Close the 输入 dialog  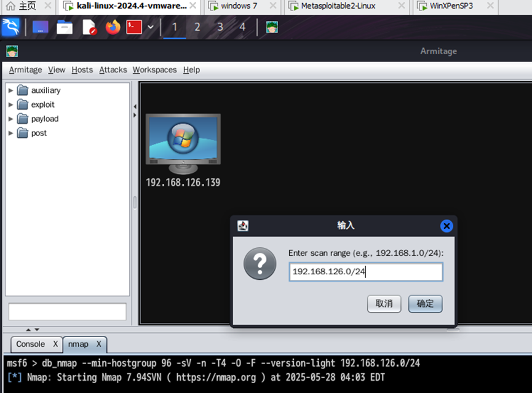pyautogui.click(x=447, y=226)
